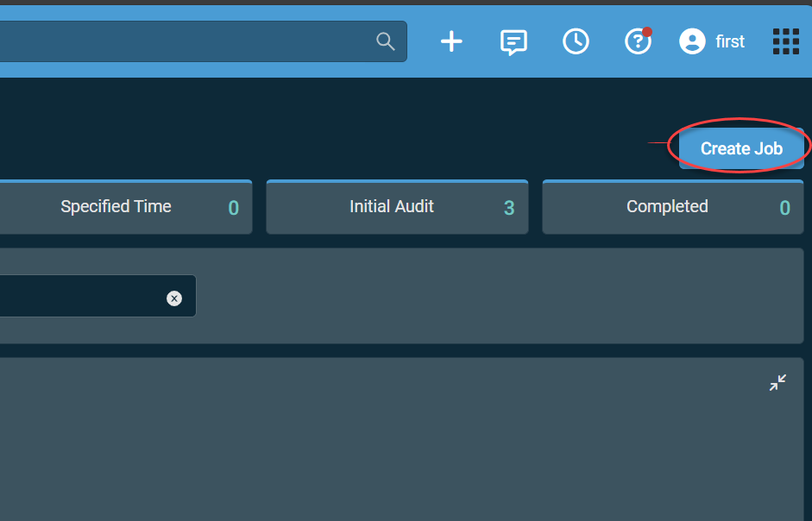Select the Completed status tab

[667, 207]
